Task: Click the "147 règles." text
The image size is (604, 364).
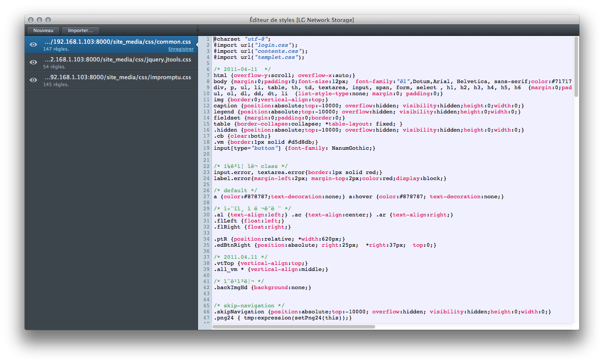Action: [56, 49]
